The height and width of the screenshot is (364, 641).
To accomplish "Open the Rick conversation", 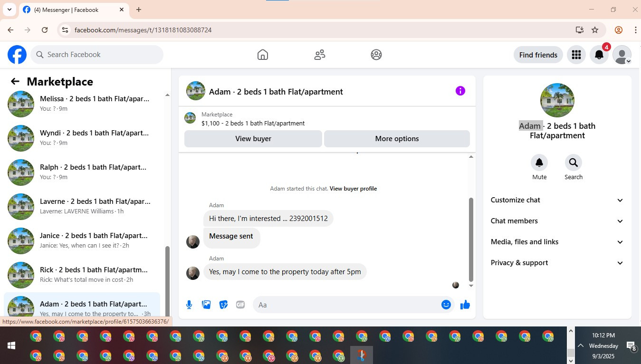I will tap(82, 275).
